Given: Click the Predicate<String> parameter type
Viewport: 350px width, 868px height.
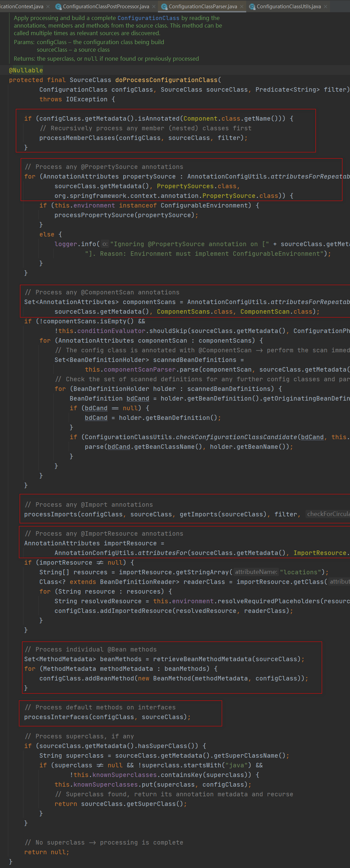Looking at the screenshot, I should point(288,90).
